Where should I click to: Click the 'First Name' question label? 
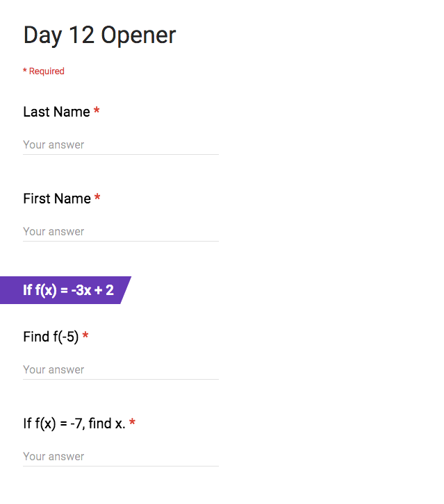pos(57,199)
